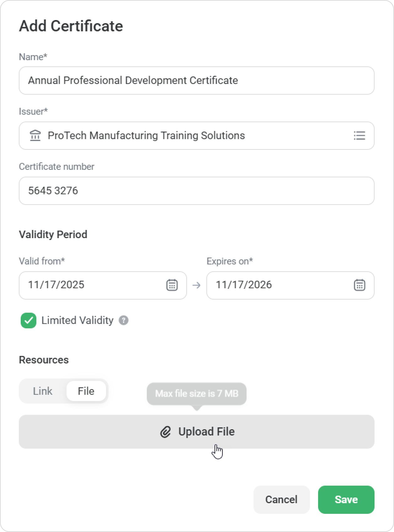Click the Limited Validity help icon
The height and width of the screenshot is (532, 394).
point(124,321)
